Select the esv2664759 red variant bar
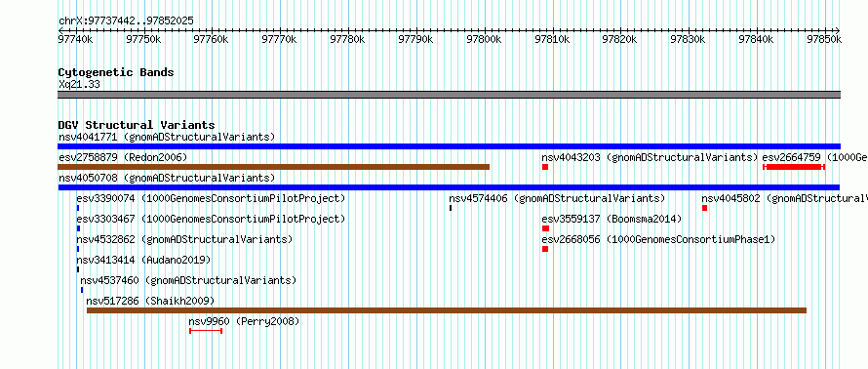 click(794, 167)
